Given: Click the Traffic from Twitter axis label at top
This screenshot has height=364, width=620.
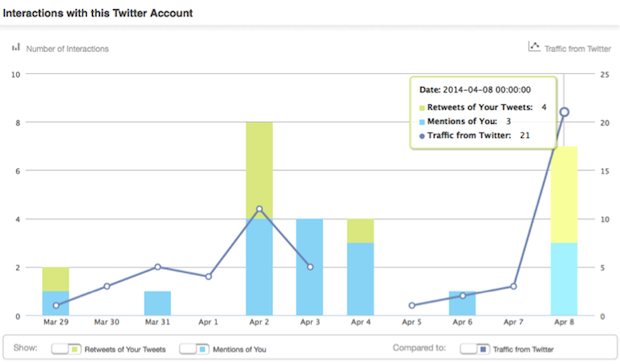Looking at the screenshot, I should point(578,49).
